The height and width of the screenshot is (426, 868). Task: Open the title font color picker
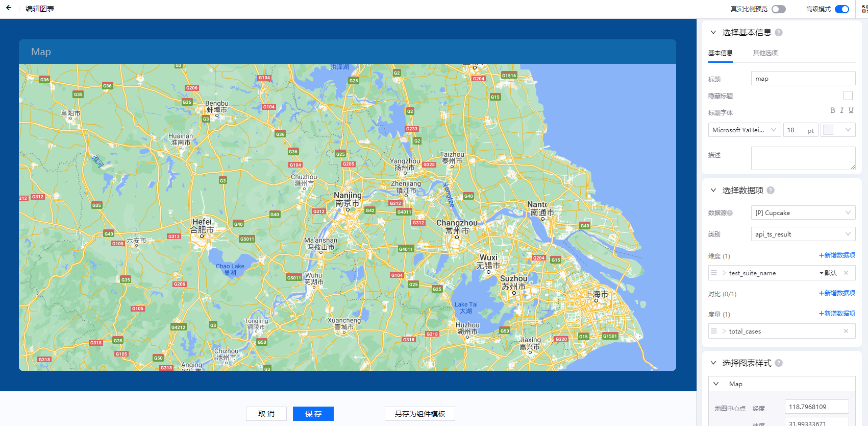coord(838,130)
